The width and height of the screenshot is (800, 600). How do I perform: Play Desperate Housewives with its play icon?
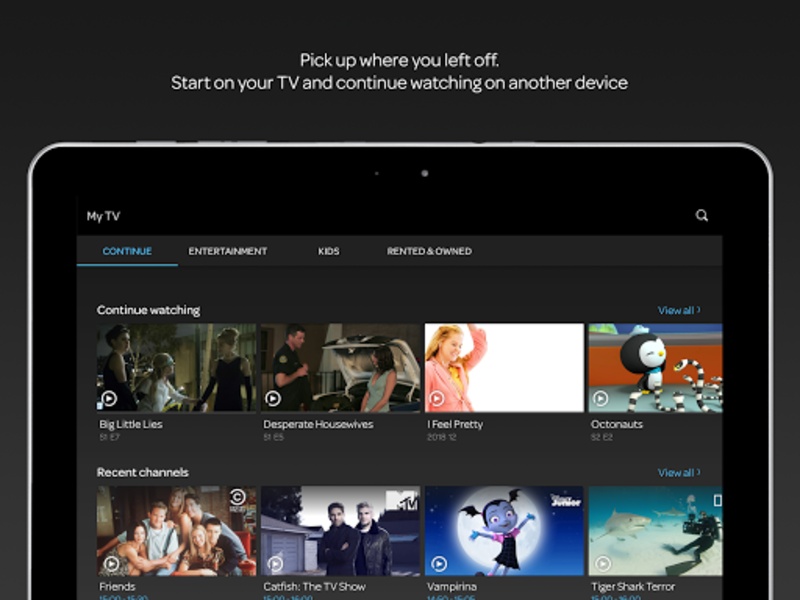pos(273,398)
